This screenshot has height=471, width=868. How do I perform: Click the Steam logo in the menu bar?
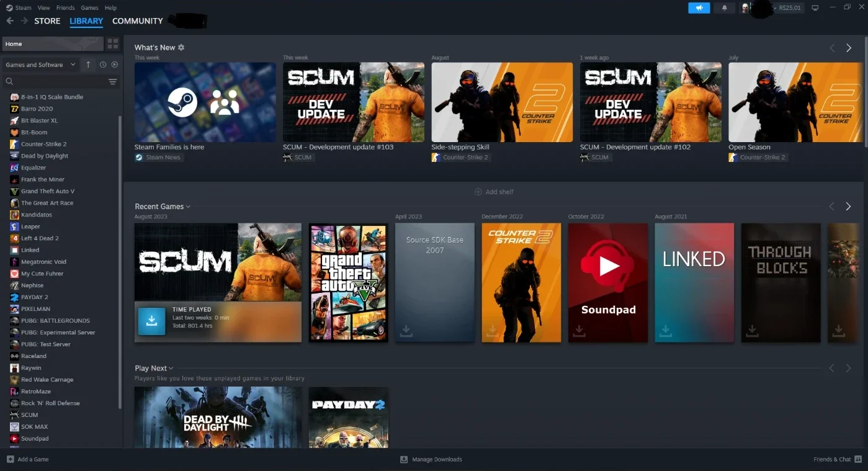9,7
